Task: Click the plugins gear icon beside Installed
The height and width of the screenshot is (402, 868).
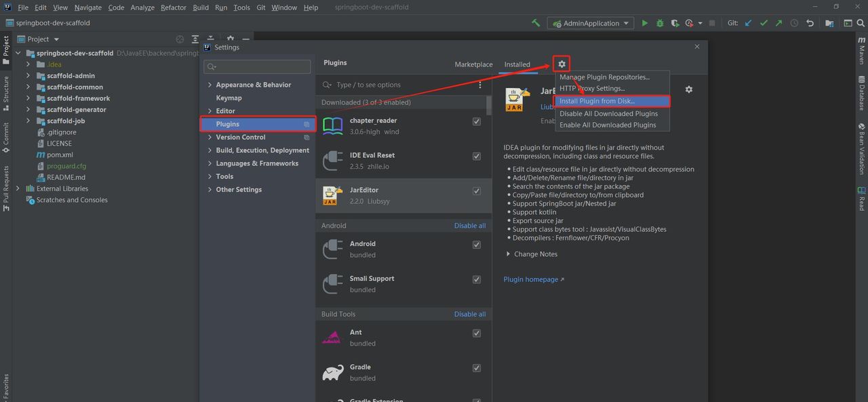Action: 561,64
